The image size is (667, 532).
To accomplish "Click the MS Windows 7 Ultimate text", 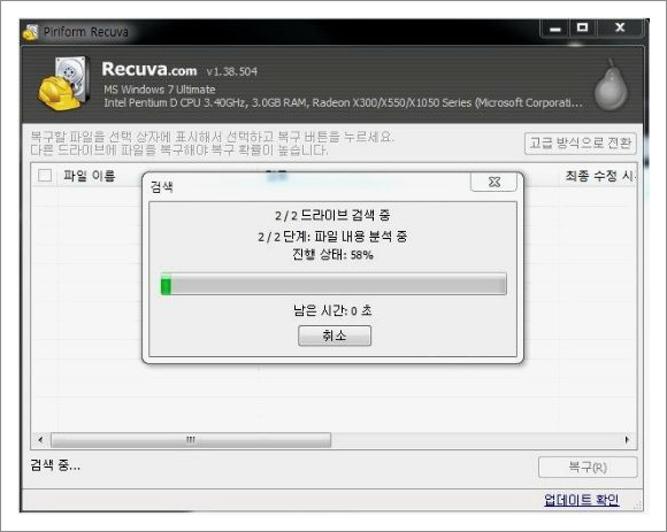I will pos(160,90).
